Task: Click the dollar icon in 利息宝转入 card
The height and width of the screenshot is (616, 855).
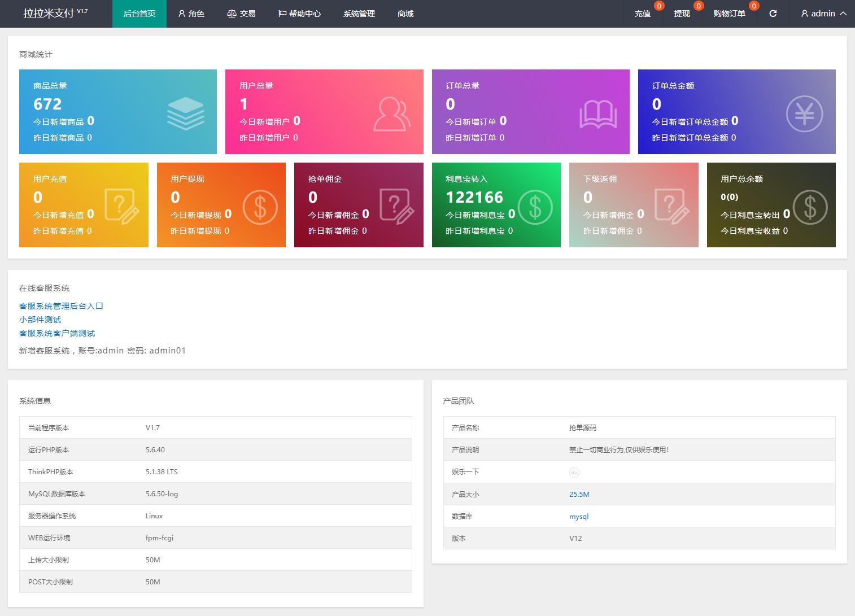Action: click(535, 207)
